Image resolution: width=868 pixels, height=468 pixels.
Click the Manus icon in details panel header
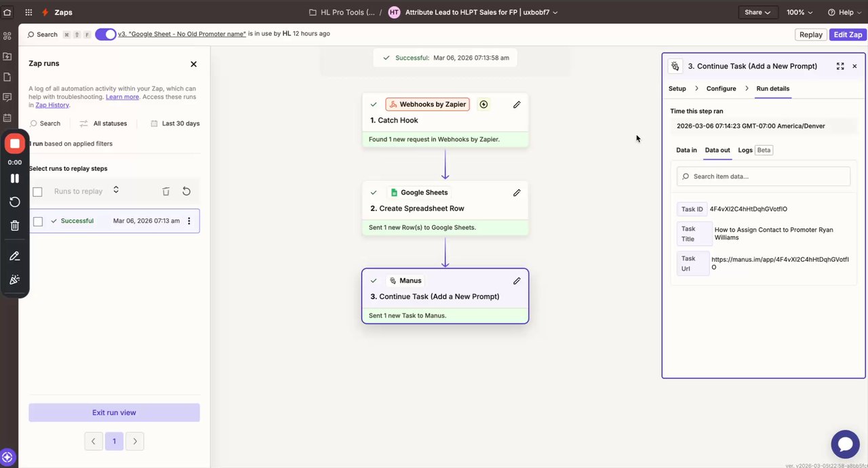675,66
